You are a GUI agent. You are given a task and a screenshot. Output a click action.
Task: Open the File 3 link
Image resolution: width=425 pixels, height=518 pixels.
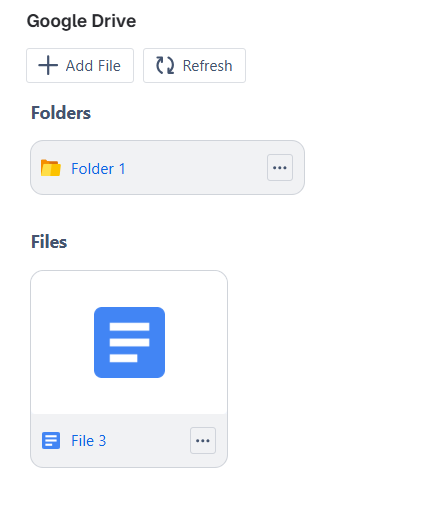coord(89,441)
